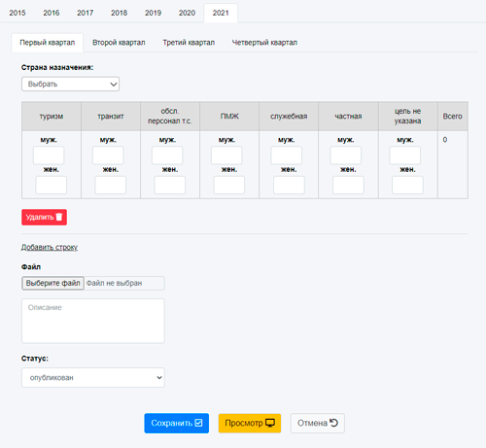Screen dimensions: 486x448
Task: Click the Добавить строку link
Action: click(x=50, y=247)
